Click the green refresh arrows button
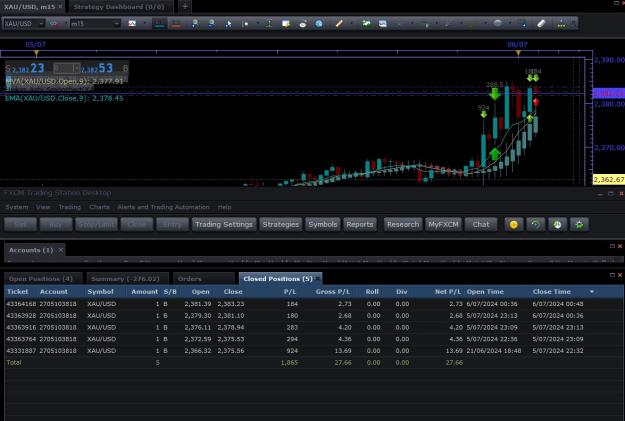 pos(536,224)
